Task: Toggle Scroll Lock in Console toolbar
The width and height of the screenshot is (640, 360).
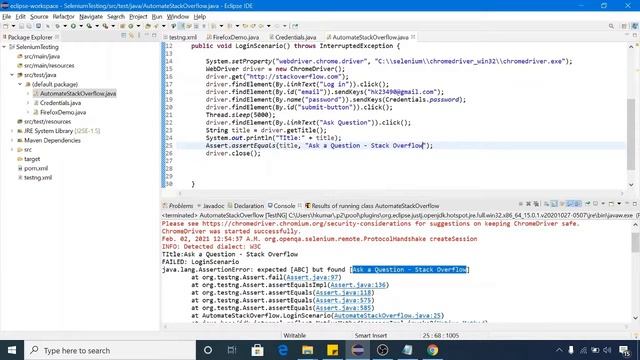Action: (x=554, y=204)
